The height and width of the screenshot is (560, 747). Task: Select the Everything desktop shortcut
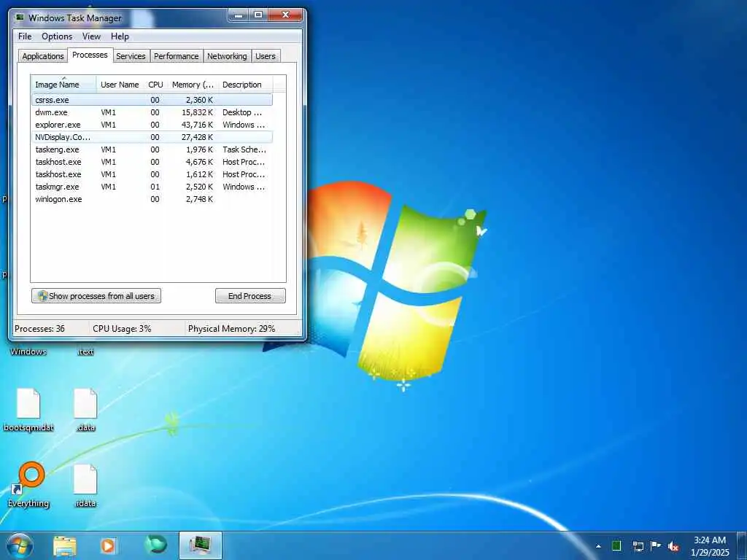(x=28, y=485)
